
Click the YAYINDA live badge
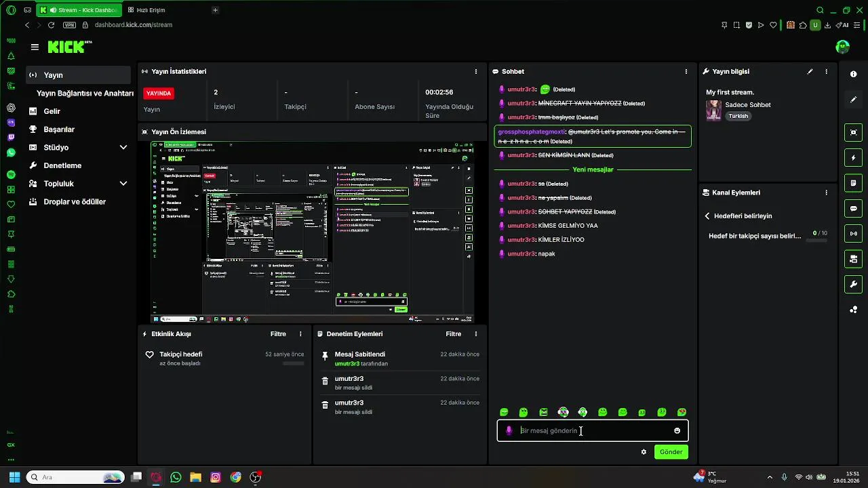coord(159,94)
